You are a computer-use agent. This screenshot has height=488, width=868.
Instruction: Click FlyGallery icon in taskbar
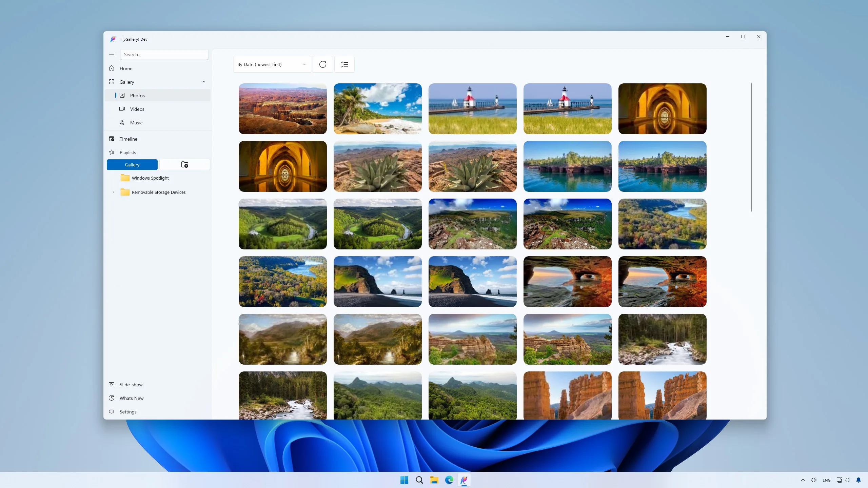pyautogui.click(x=464, y=480)
